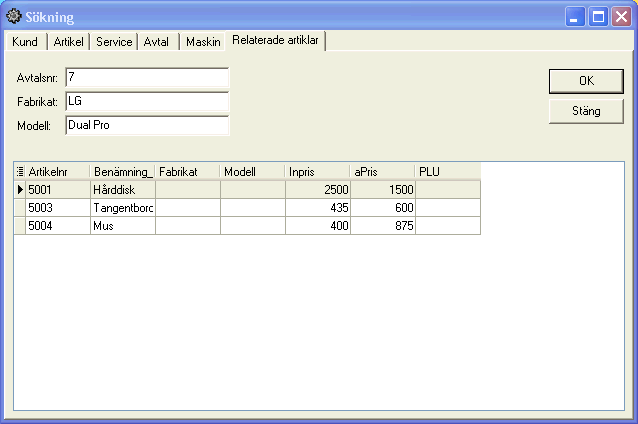Open the Artikel tab
Viewport: 638px width, 424px height.
pyautogui.click(x=70, y=42)
